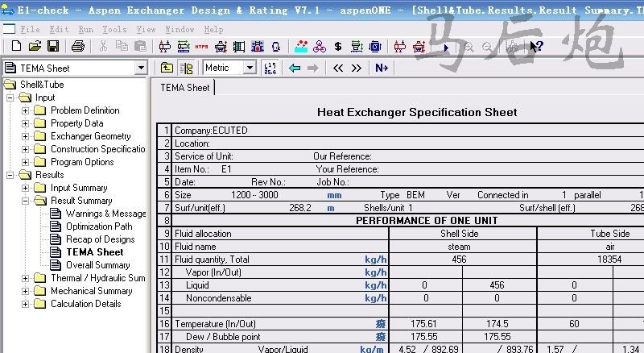Click the Open file folder icon

point(34,47)
